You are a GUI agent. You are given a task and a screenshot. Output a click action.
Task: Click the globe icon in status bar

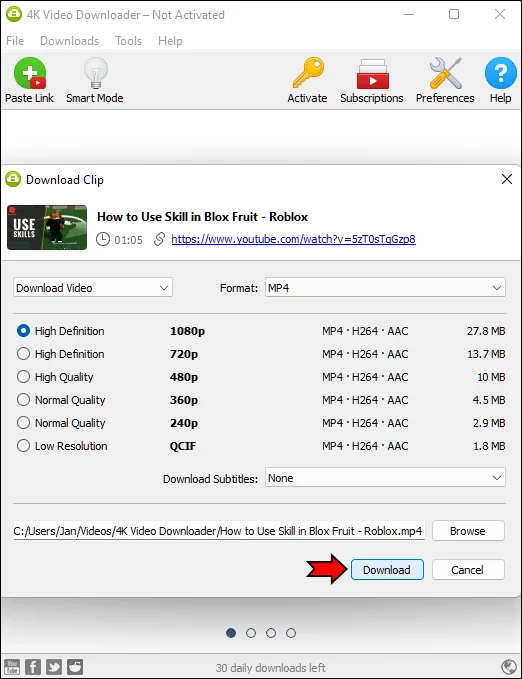click(509, 667)
